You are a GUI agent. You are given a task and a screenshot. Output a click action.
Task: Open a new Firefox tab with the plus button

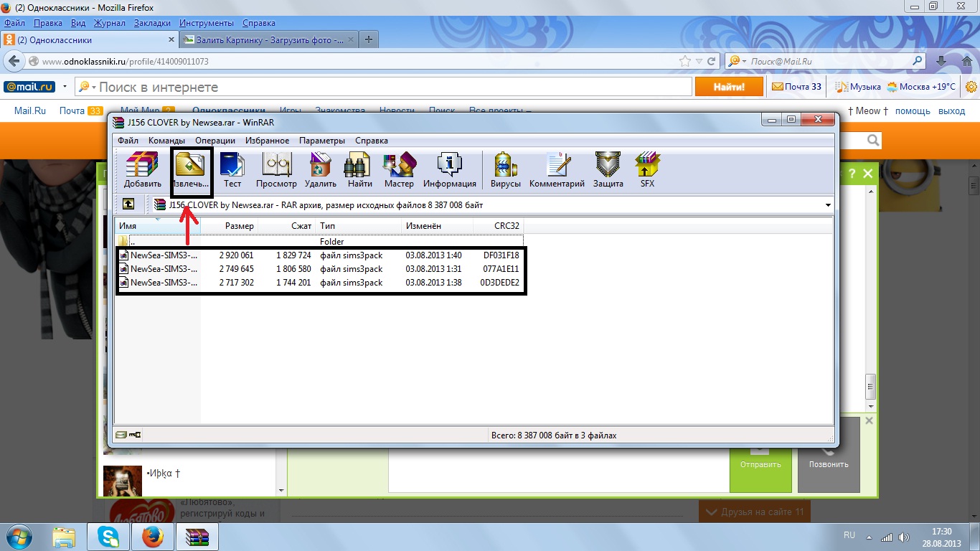(x=369, y=40)
